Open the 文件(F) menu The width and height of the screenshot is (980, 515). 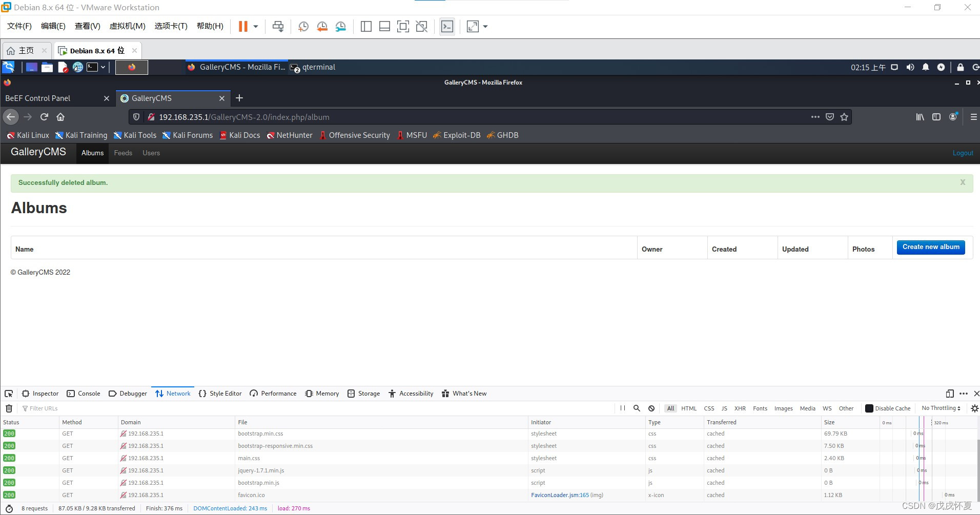point(19,26)
